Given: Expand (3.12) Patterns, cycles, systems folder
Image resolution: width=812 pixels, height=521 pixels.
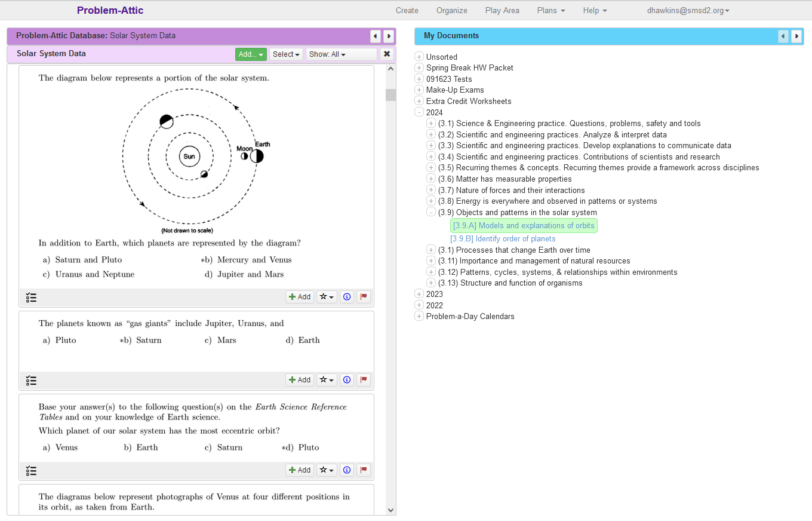Looking at the screenshot, I should (x=431, y=272).
